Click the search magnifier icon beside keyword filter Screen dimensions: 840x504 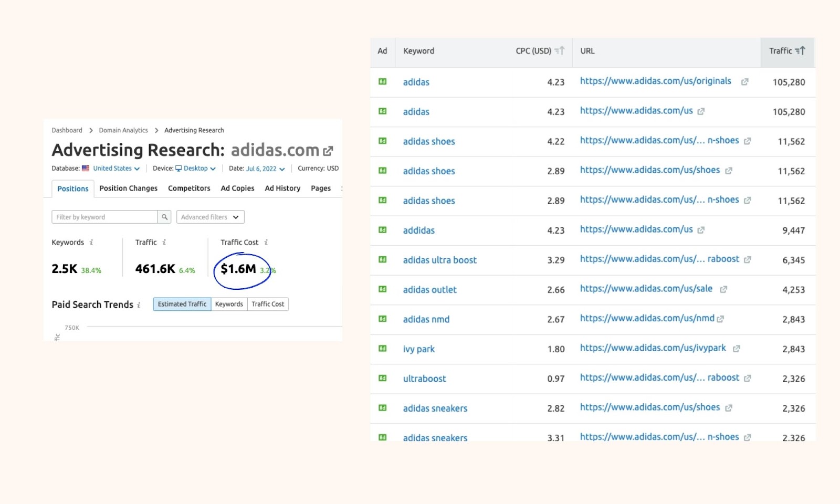pyautogui.click(x=164, y=217)
